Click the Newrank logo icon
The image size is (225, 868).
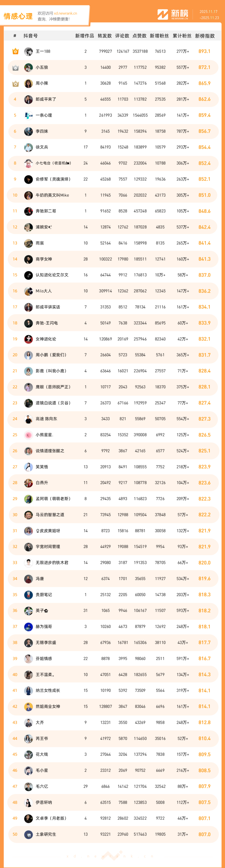163,14
